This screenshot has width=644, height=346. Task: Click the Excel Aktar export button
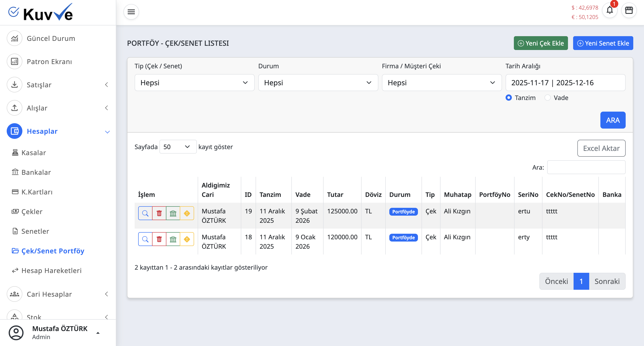point(601,148)
